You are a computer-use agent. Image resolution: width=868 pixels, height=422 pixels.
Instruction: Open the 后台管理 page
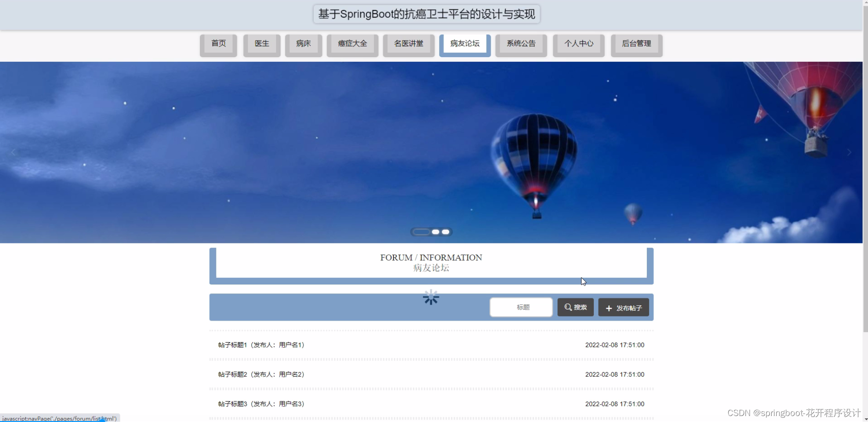coord(637,44)
